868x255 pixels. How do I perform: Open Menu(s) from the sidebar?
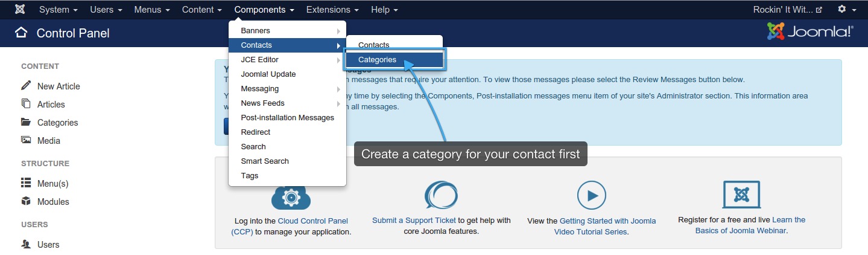pos(53,184)
